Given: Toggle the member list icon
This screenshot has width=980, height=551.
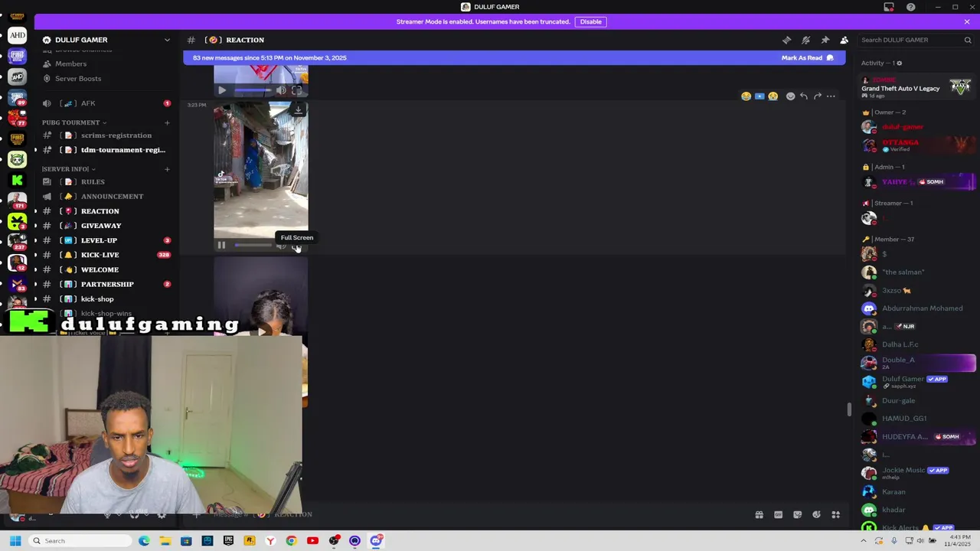Looking at the screenshot, I should pos(844,40).
